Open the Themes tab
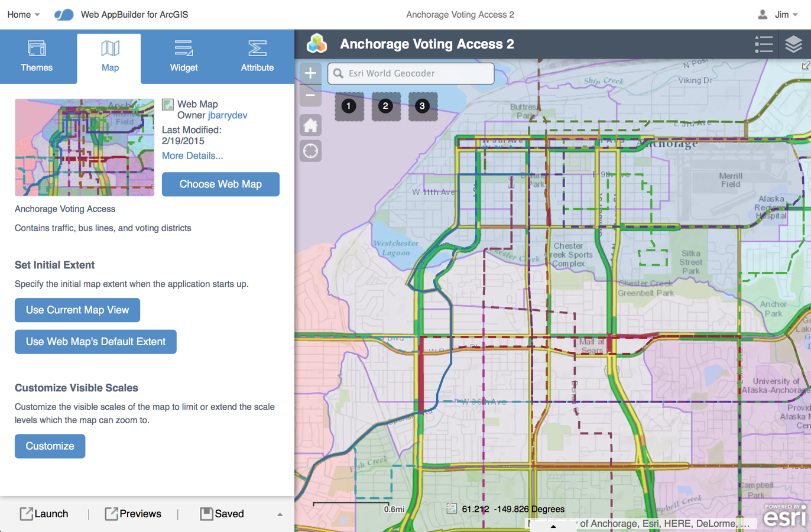The height and width of the screenshot is (532, 811). [x=37, y=57]
